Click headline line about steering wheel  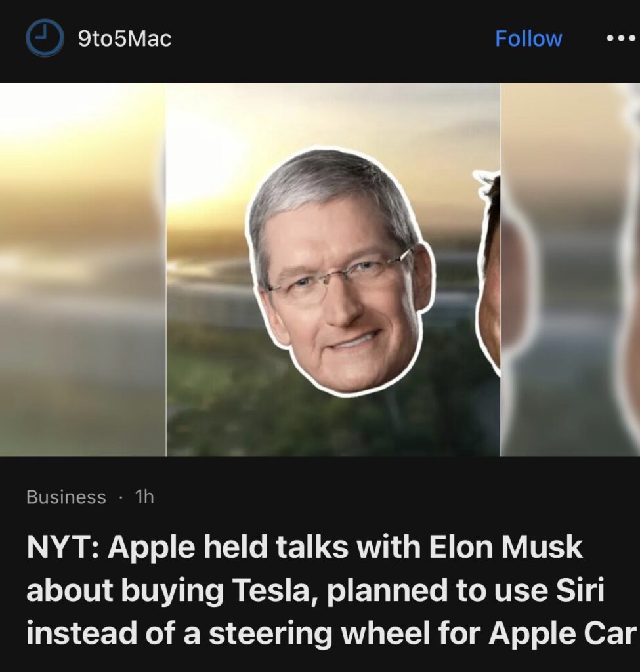(x=331, y=633)
